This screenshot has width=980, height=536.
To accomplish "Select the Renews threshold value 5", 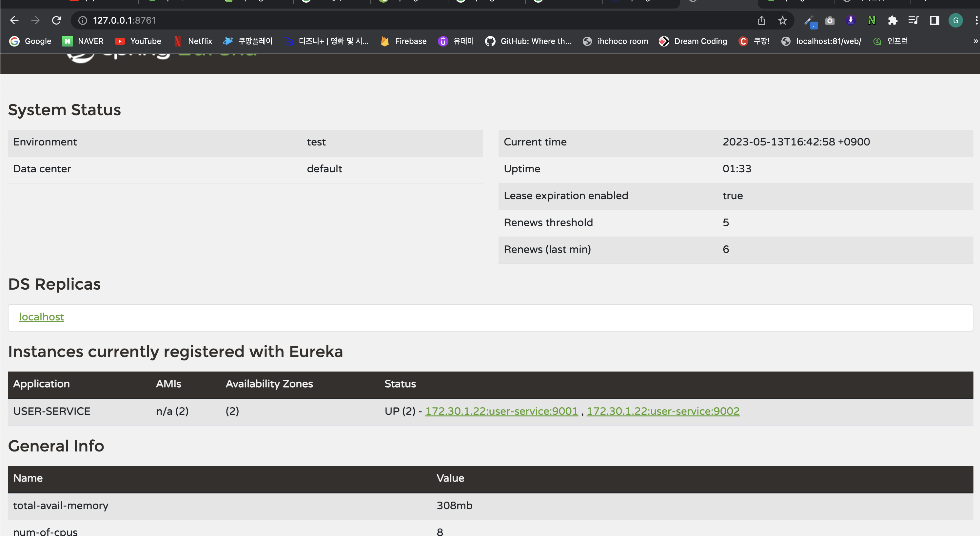I will 726,222.
